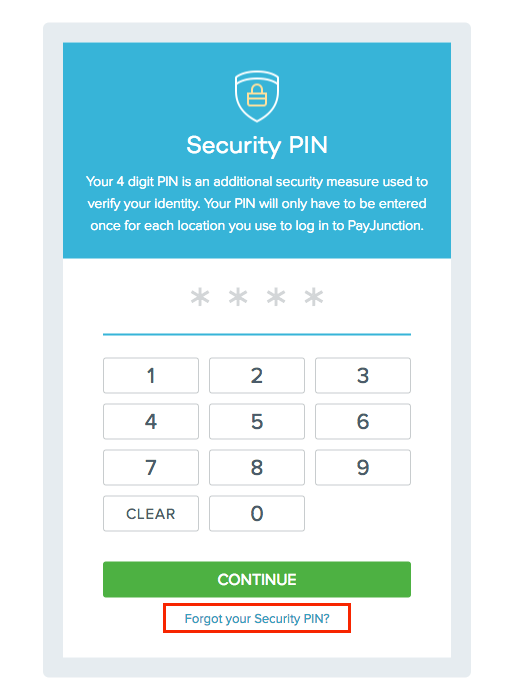This screenshot has width=513, height=694.
Task: Click the first asterisk PIN placeholder
Action: pyautogui.click(x=200, y=297)
